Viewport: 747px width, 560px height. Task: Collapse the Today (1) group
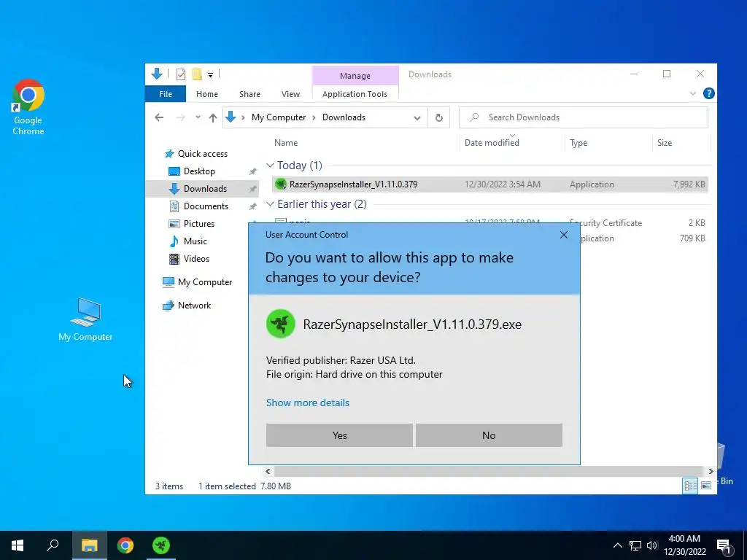tap(270, 166)
